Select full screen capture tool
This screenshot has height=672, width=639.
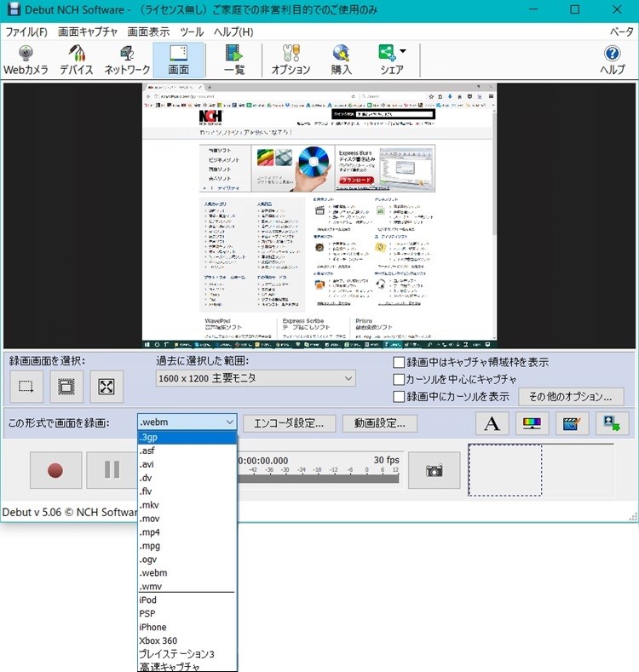[x=106, y=387]
